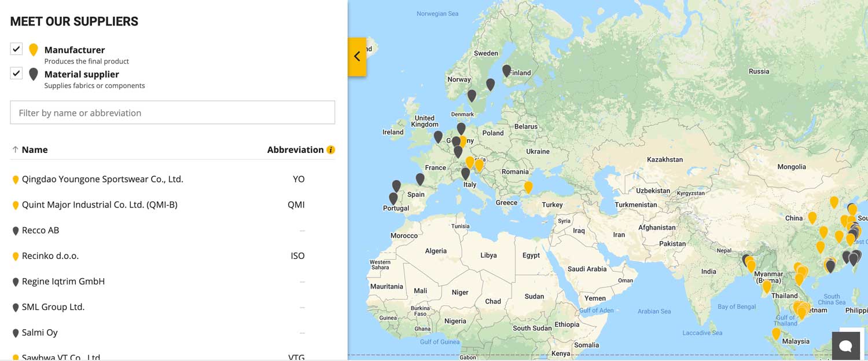868x361 pixels.
Task: Select the SML Group Ltd. row
Action: pos(172,307)
